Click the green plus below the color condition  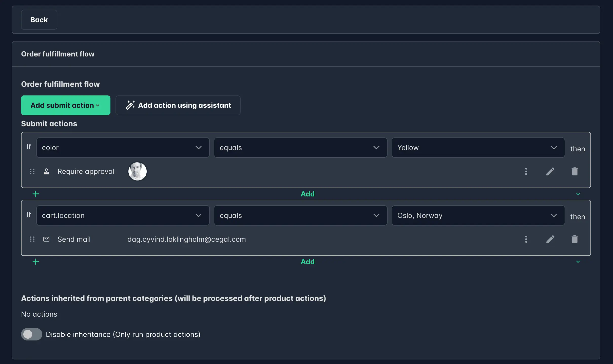36,194
